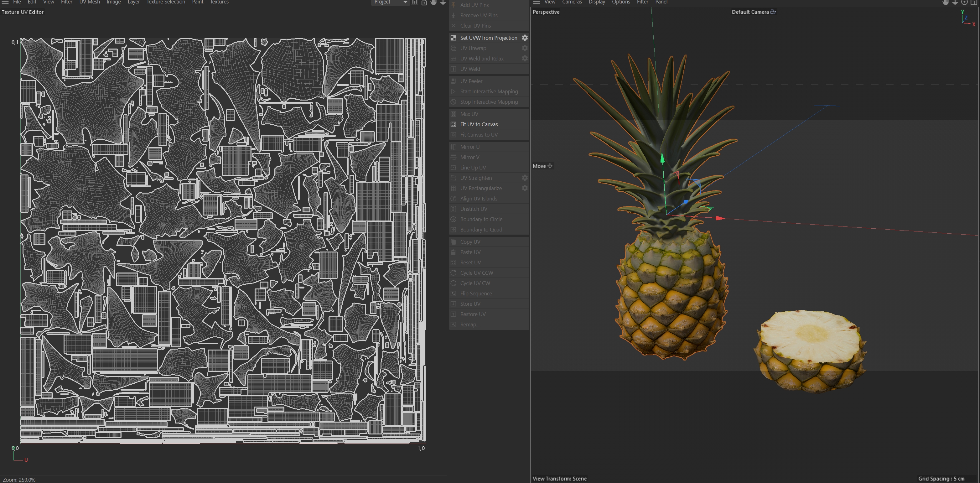Open the Project dropdown
The width and height of the screenshot is (980, 483).
390,2
